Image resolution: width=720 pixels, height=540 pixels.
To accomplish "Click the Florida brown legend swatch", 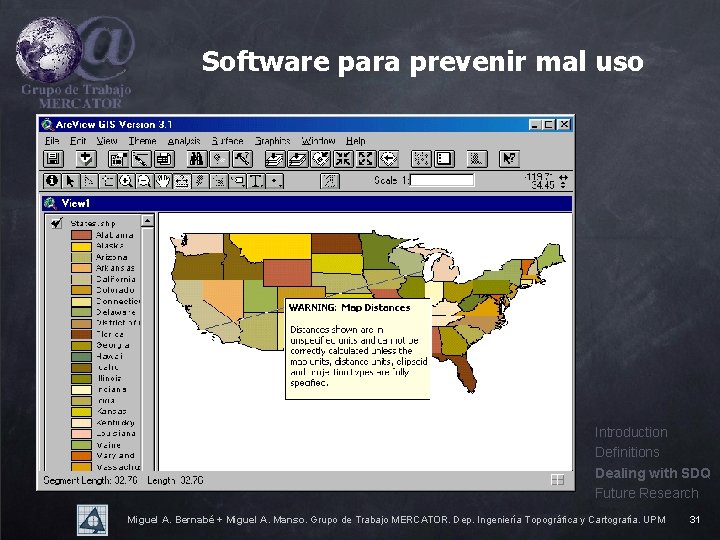I will [81, 334].
